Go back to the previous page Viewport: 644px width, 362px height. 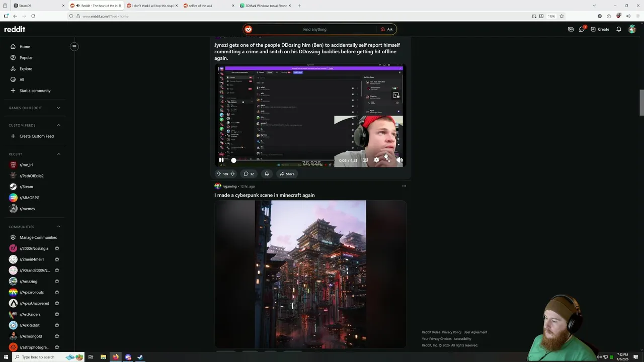coord(15,16)
